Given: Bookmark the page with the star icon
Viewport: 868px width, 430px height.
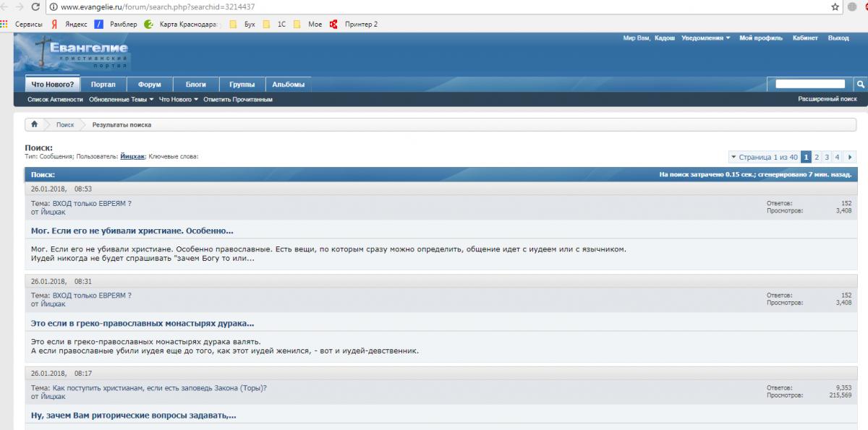Looking at the screenshot, I should click(x=835, y=7).
